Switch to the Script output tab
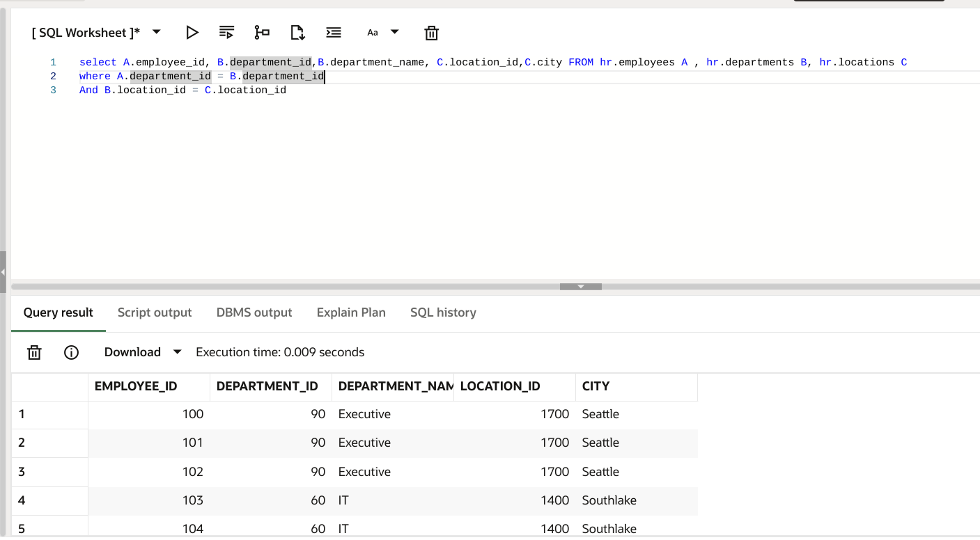The height and width of the screenshot is (540, 980). tap(155, 312)
